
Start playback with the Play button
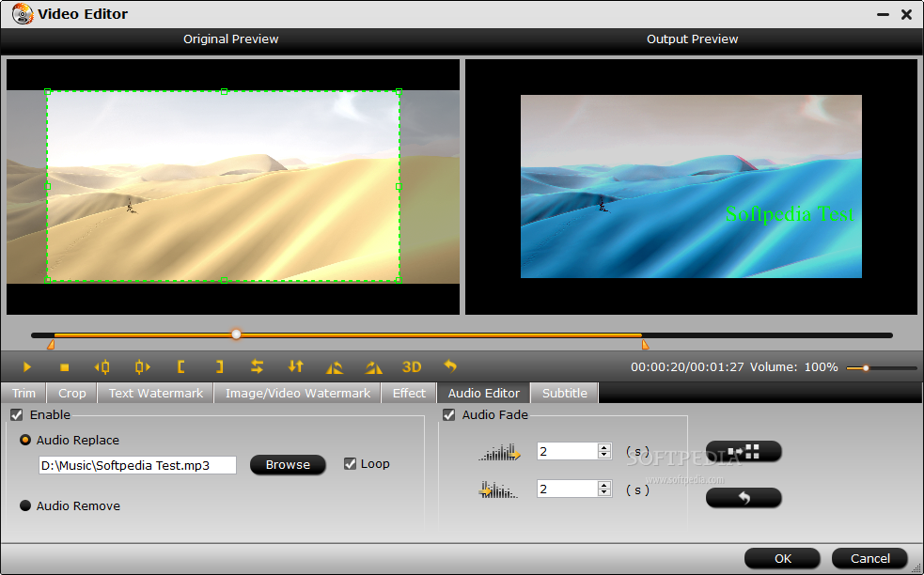(26, 367)
